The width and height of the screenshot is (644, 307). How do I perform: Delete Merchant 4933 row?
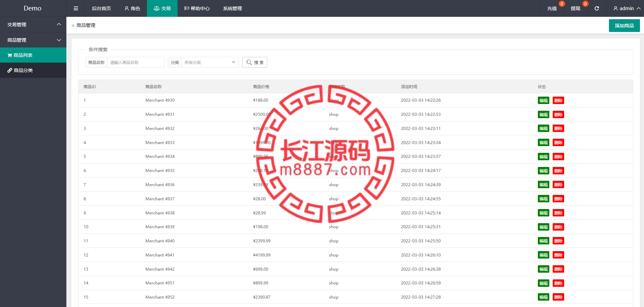pyautogui.click(x=558, y=143)
